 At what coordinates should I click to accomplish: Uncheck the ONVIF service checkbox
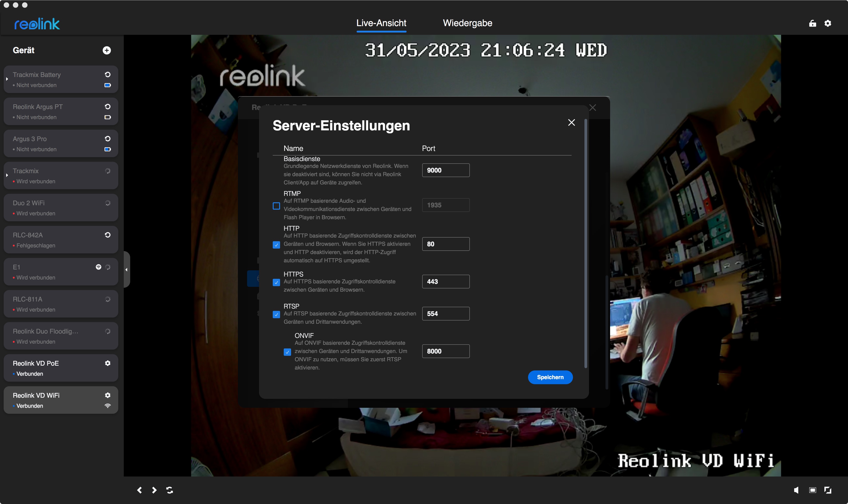[x=287, y=352]
